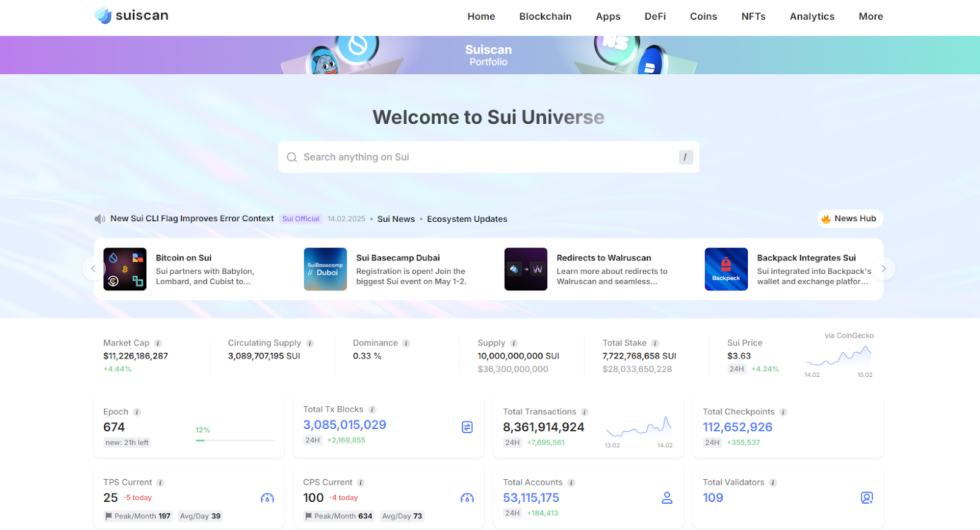Click the Total Accounts person icon
Viewport: 980px width, 530px height.
[667, 498]
